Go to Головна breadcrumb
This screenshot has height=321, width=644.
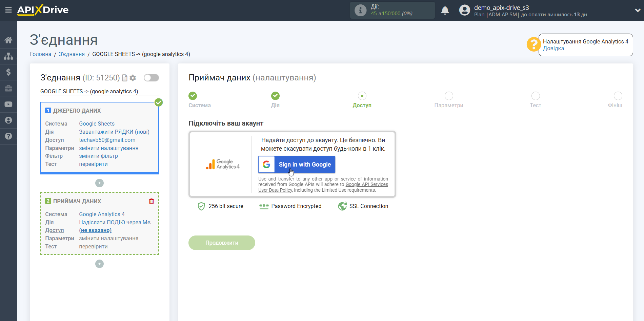pyautogui.click(x=41, y=54)
